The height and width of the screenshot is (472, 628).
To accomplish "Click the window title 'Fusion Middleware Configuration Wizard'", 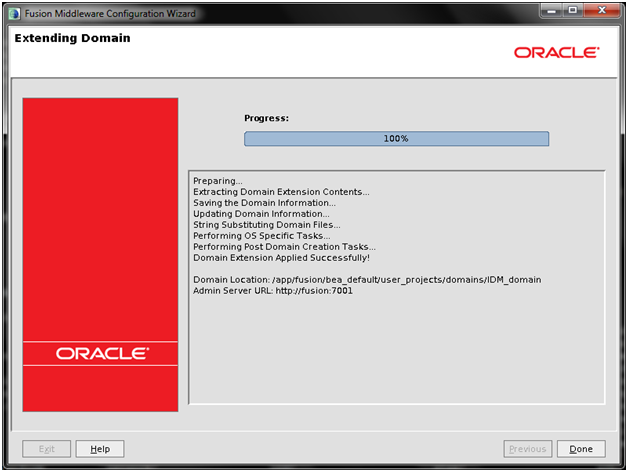I will click(x=110, y=14).
